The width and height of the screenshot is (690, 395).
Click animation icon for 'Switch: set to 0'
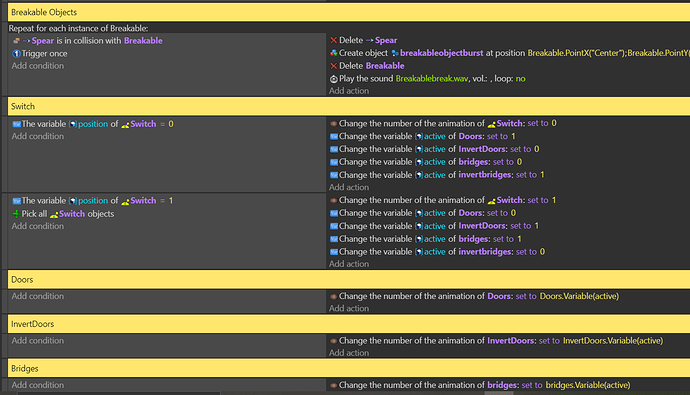[334, 123]
